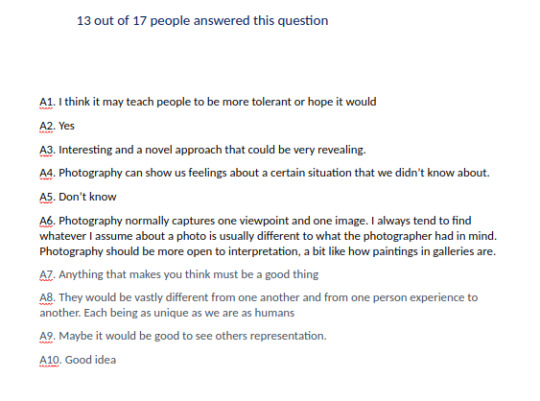Image resolution: width=540 pixels, height=401 pixels.
Task: Click the phrase 'paintings in galleries are'
Action: [x=434, y=251]
